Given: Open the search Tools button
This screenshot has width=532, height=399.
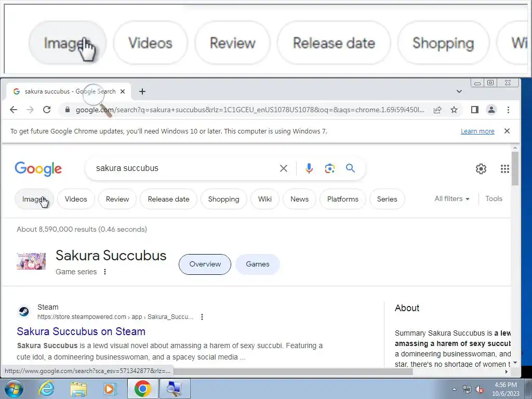Looking at the screenshot, I should point(494,199).
